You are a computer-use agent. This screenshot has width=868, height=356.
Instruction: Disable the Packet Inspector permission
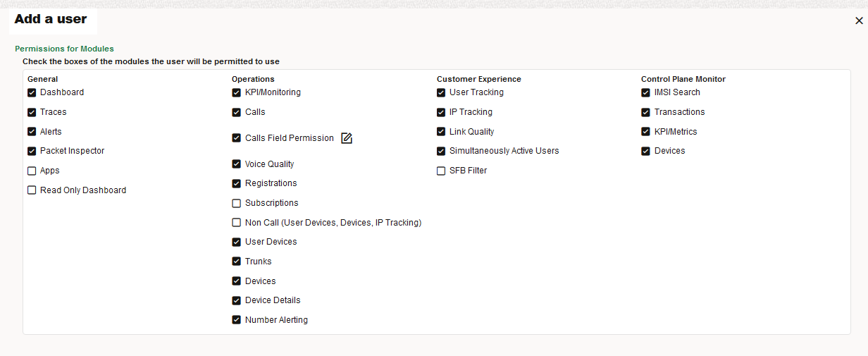pos(32,151)
